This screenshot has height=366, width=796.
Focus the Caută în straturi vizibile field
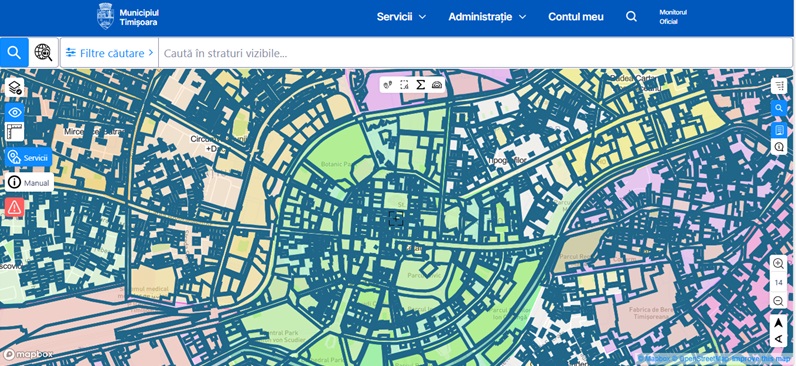[x=475, y=53]
